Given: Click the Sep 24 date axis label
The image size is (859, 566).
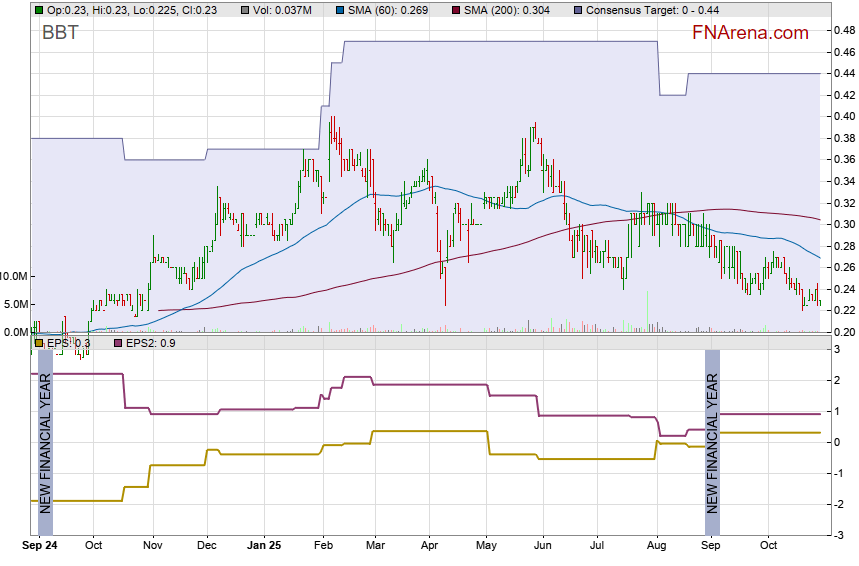Looking at the screenshot, I should coord(40,546).
